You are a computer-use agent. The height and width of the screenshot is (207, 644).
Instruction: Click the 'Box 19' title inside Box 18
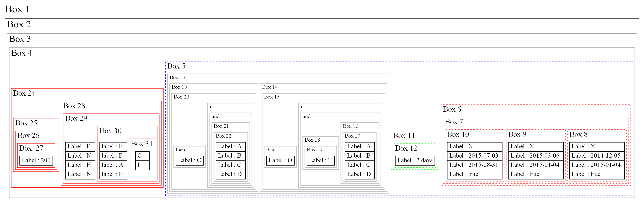pyautogui.click(x=315, y=150)
